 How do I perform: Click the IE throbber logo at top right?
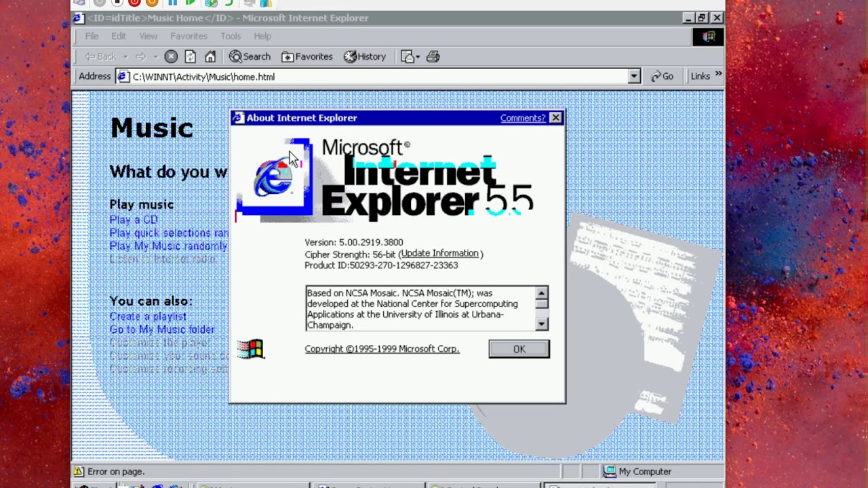pyautogui.click(x=708, y=37)
